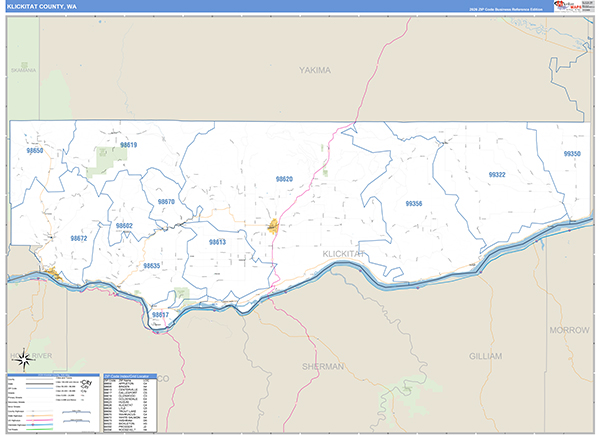
Task: Click the green US Highway legend line
Action: coord(40,429)
